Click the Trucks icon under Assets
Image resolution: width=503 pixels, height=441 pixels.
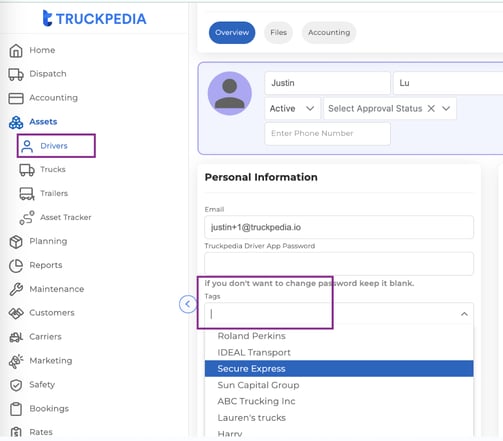pyautogui.click(x=27, y=170)
